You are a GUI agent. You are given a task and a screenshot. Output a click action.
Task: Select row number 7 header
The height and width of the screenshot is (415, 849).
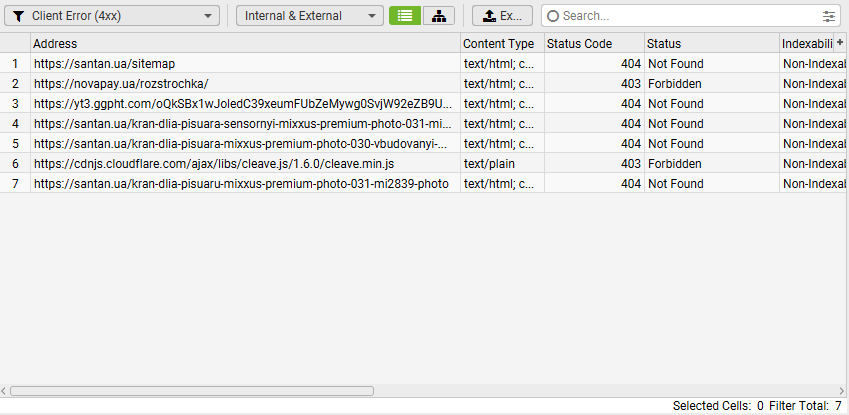click(15, 184)
